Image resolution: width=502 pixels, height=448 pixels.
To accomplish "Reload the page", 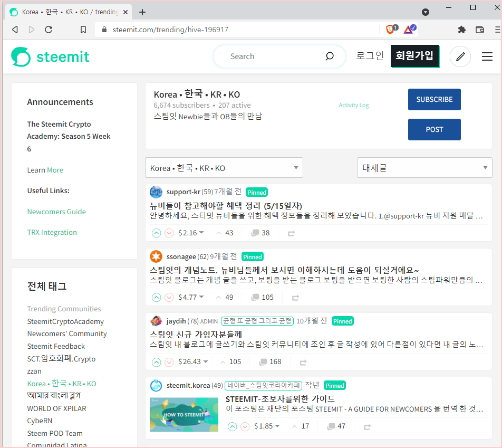I will click(x=49, y=30).
